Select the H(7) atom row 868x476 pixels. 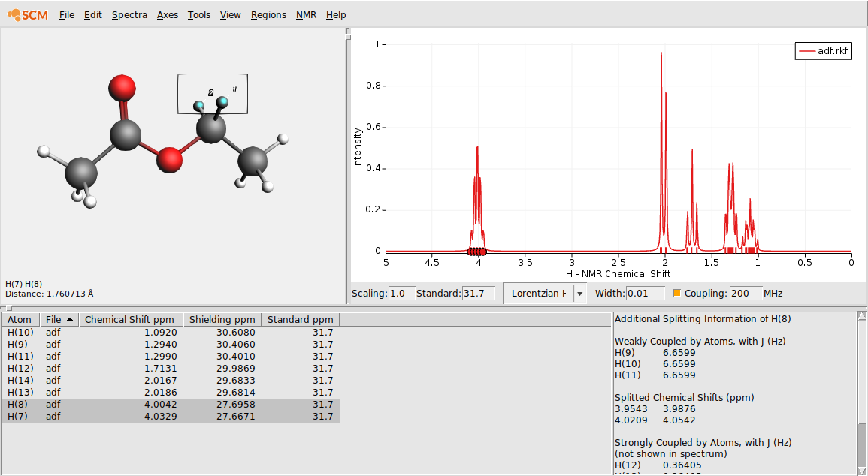click(171, 416)
